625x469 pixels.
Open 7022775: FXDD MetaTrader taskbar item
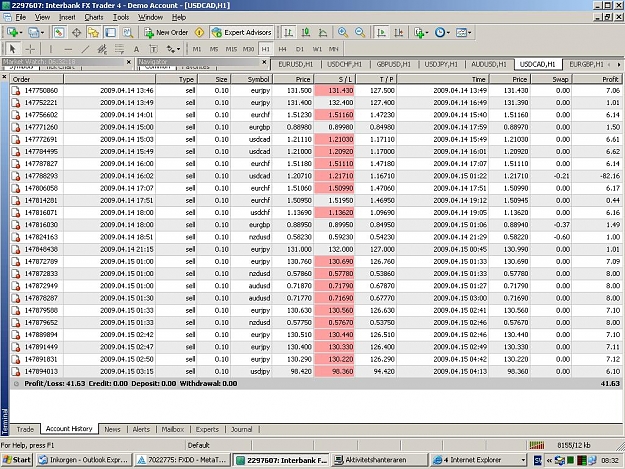182,460
